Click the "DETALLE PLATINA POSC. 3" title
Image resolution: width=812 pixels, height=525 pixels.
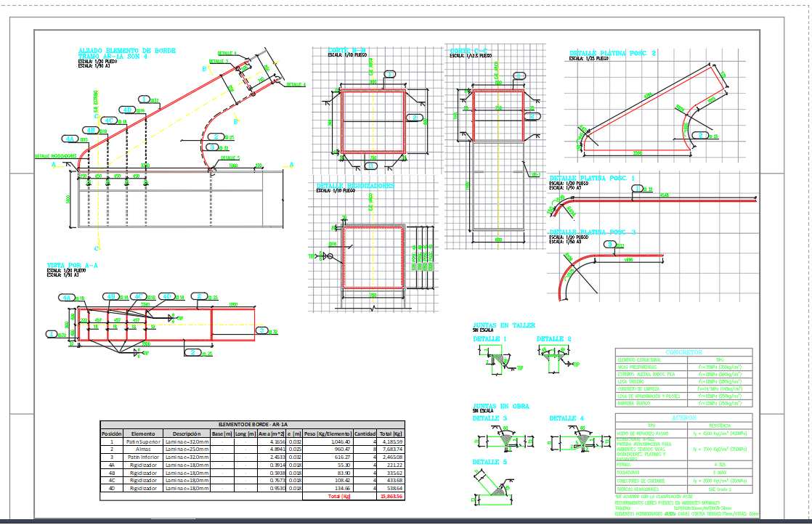593,232
